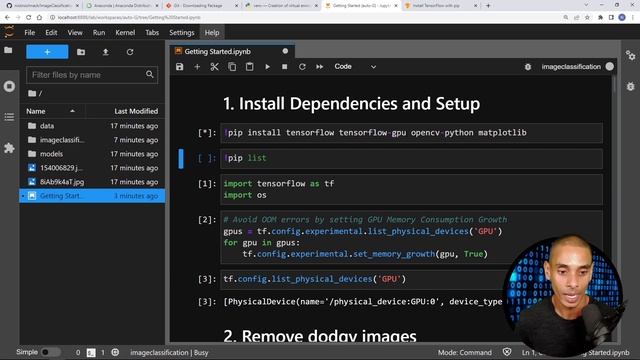Select the 8iAb9k4aT.jpg file
The width and height of the screenshot is (640, 360).
point(92,182)
